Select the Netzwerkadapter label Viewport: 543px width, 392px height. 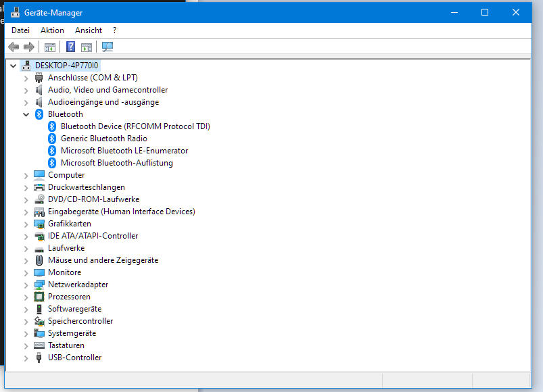click(78, 285)
